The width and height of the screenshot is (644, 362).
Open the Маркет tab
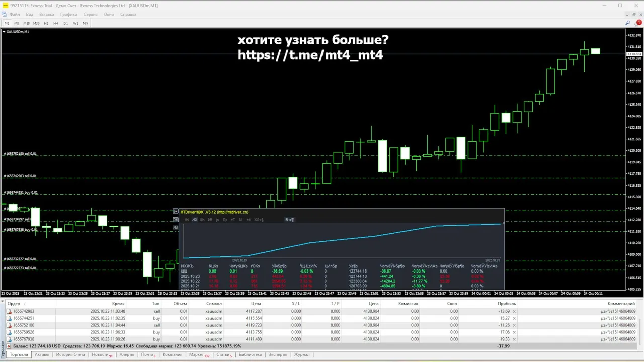(199, 355)
